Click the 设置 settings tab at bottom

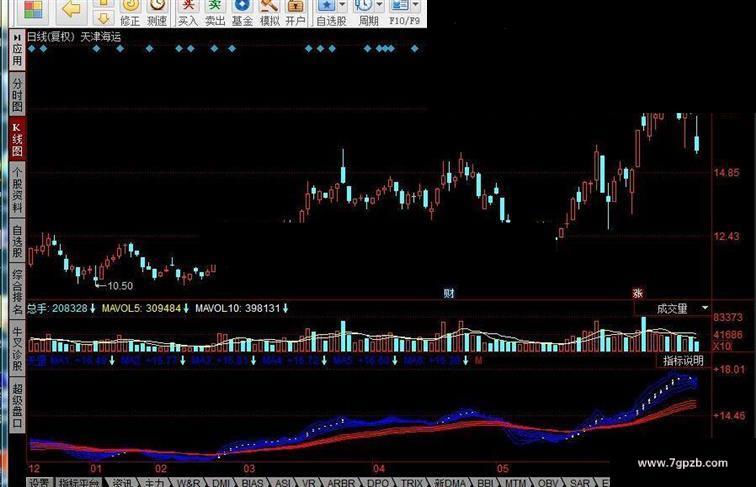pyautogui.click(x=39, y=482)
